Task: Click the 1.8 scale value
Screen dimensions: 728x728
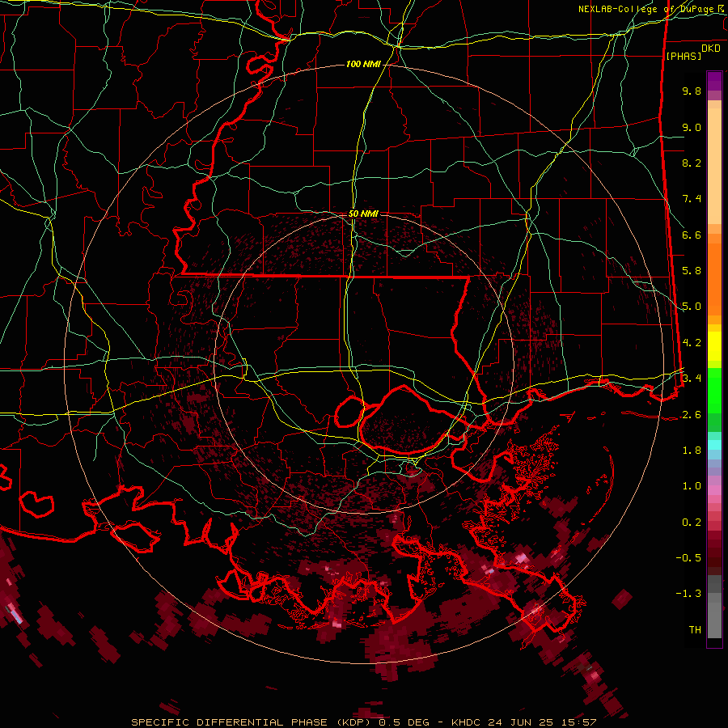Action: 692,451
